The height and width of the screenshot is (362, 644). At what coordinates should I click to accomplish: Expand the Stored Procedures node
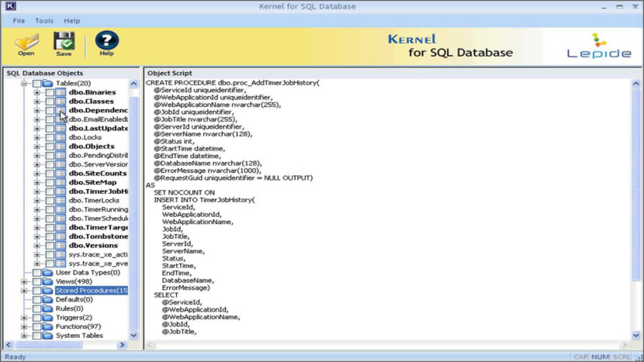tap(24, 291)
